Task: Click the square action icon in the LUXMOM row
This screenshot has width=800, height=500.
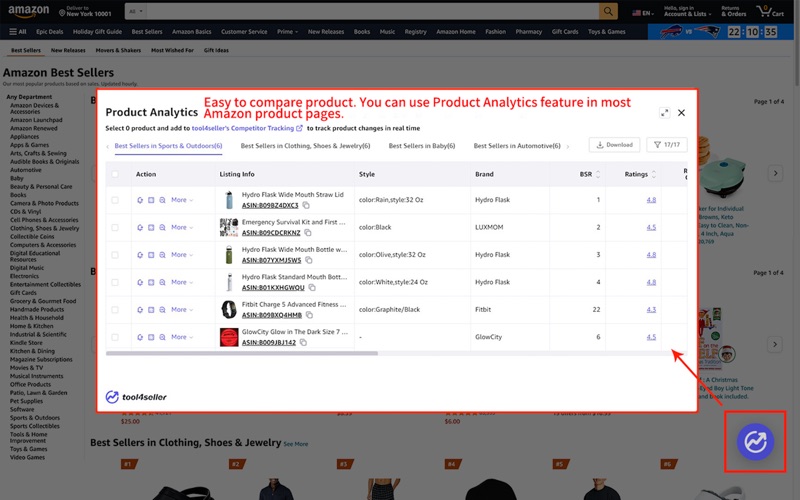Action: click(151, 228)
